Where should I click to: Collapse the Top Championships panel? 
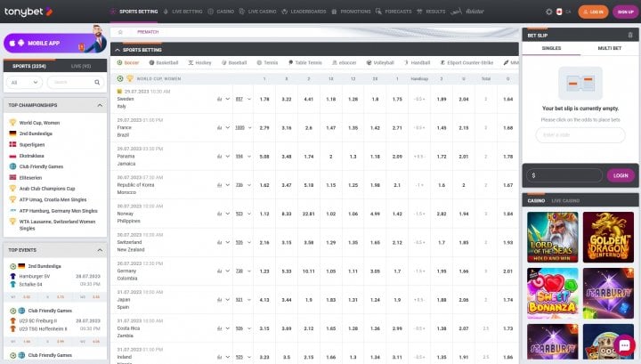tap(100, 105)
